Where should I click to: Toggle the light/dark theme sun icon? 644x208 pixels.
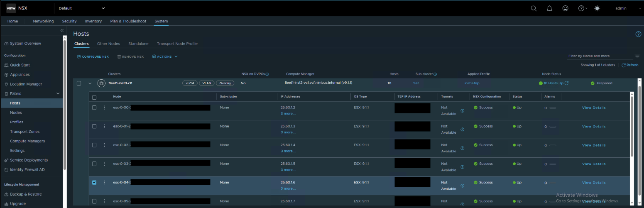pos(597,8)
